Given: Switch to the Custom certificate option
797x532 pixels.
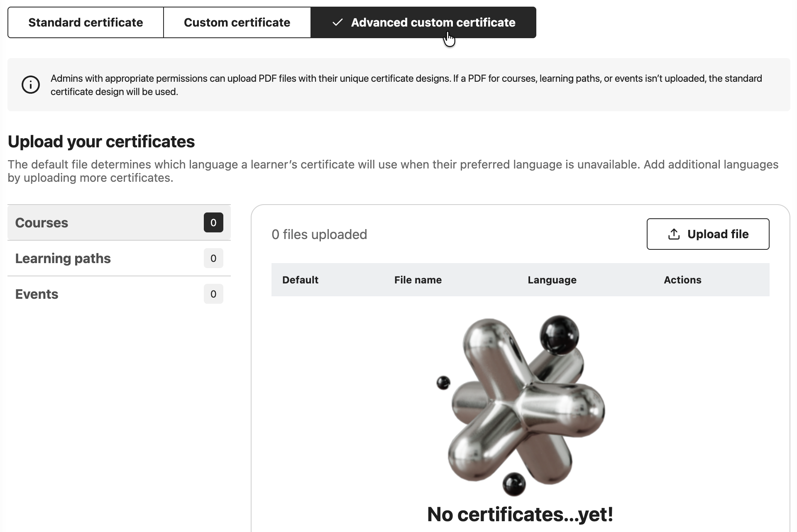Looking at the screenshot, I should click(x=237, y=22).
